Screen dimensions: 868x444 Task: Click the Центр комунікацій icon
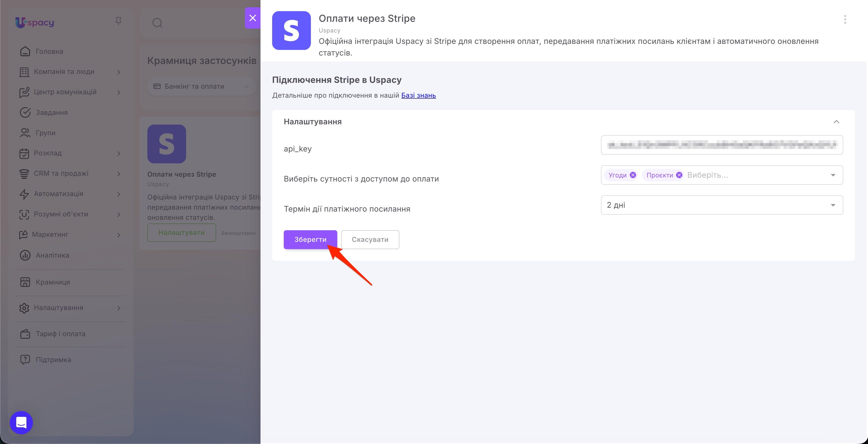(24, 92)
